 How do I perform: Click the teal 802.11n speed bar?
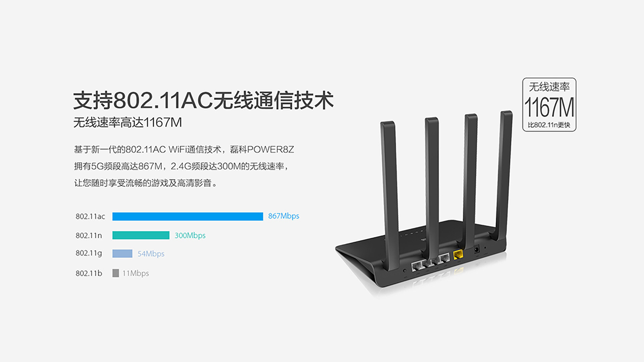[x=141, y=235]
